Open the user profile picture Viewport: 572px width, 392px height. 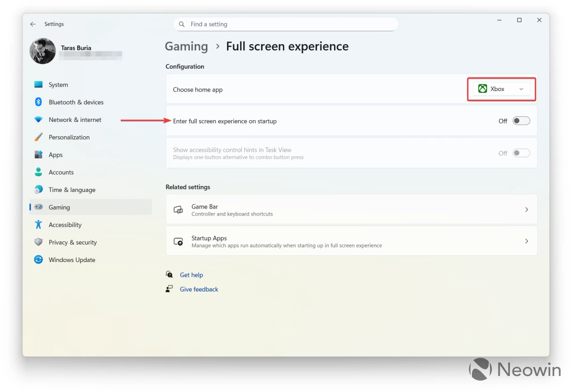tap(42, 51)
